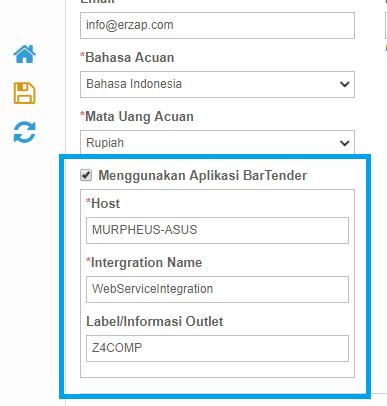Viewport: 387px width, 406px height.
Task: Open the Mata Uang Acuan dropdown
Action: tap(217, 143)
